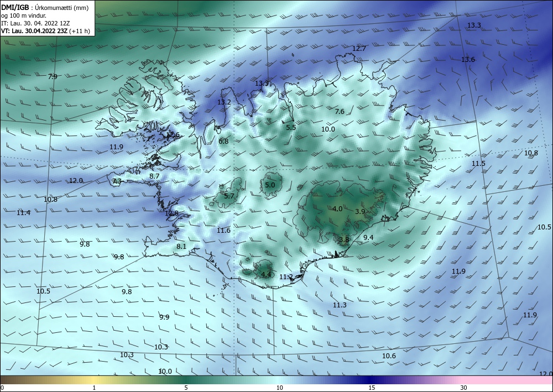553x392 pixels.
Task: Click the 9.4 value label
Action: [368, 238]
